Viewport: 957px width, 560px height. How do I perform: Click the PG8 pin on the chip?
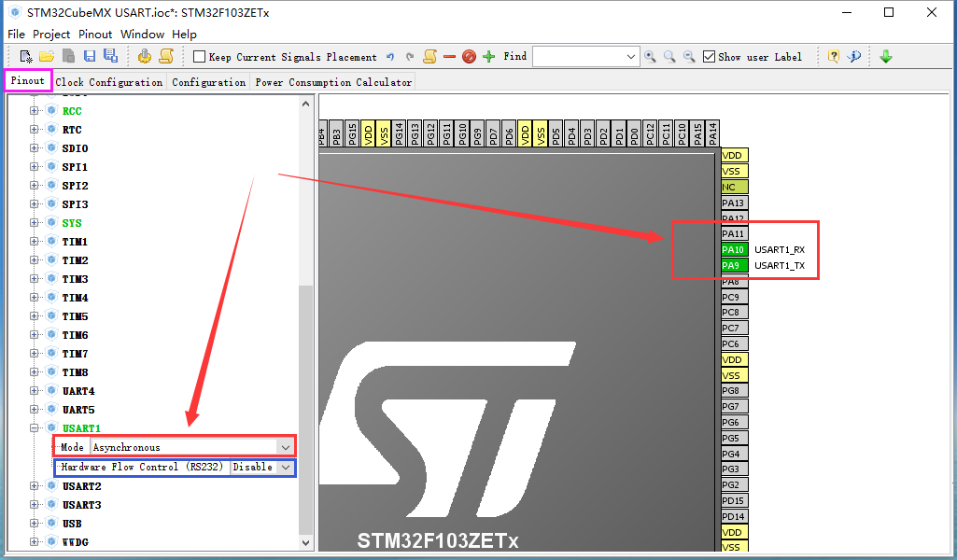(734, 390)
